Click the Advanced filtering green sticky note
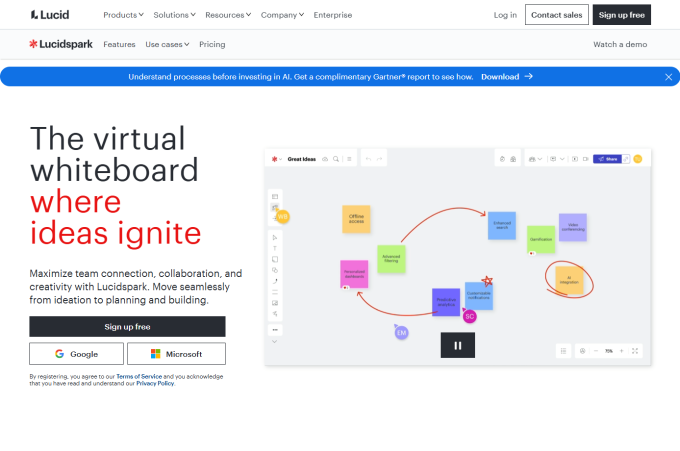This screenshot has width=680, height=451. [391, 259]
